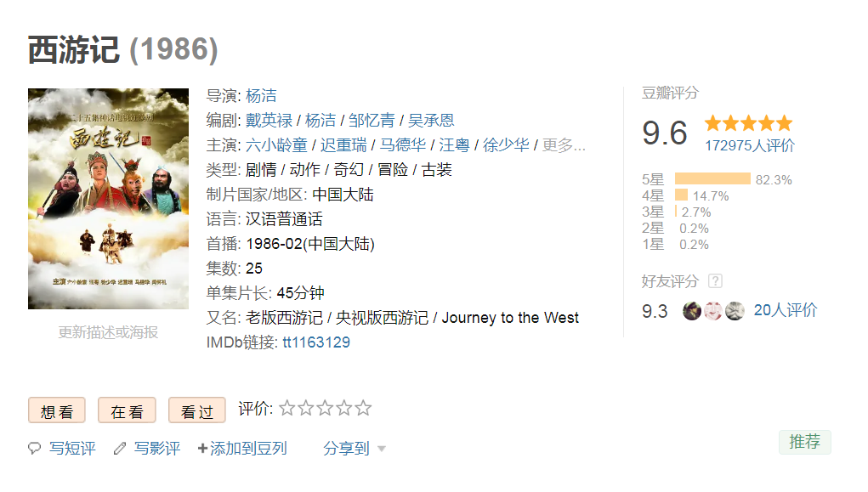Open the first friend avatar in 好友评分
Image resolution: width=868 pixels, height=492 pixels.
(692, 311)
